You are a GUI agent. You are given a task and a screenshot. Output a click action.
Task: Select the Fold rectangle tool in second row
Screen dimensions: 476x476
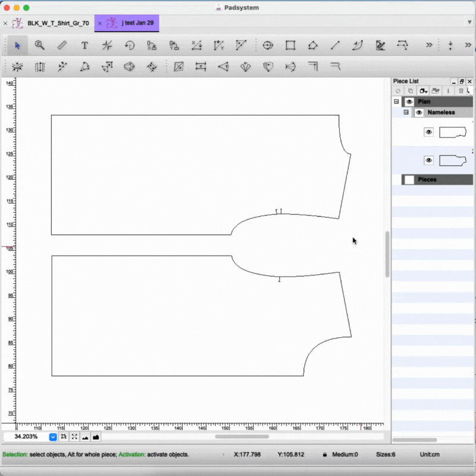(x=178, y=67)
